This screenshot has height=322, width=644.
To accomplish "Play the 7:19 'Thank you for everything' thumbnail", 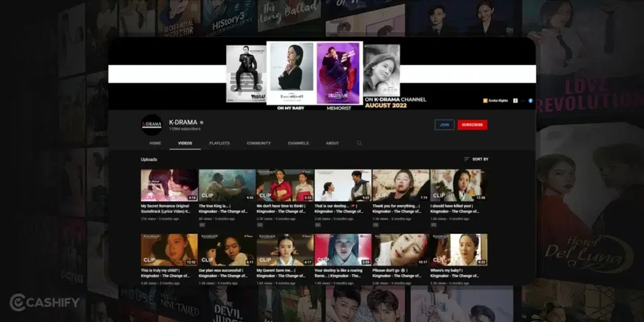I will click(x=401, y=186).
